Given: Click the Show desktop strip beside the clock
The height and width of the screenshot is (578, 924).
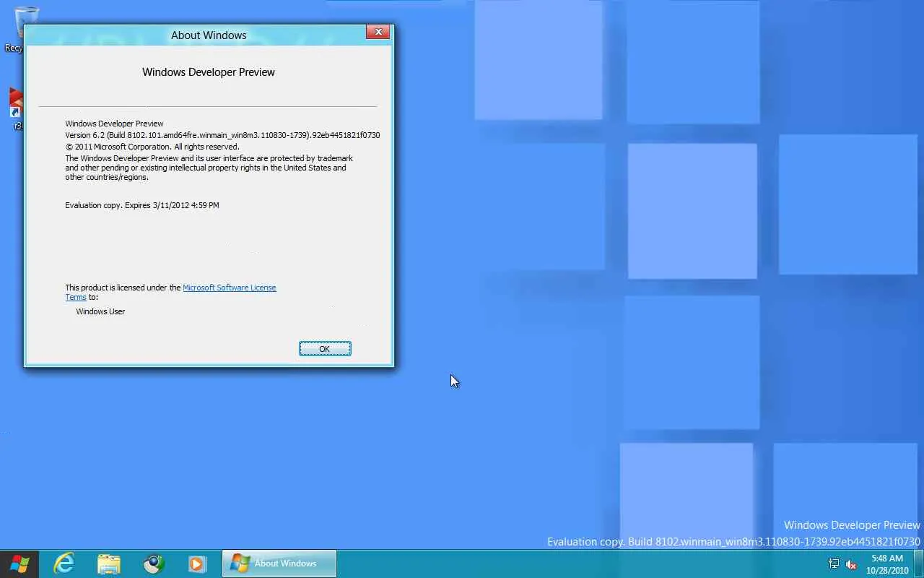Looking at the screenshot, I should [x=919, y=564].
